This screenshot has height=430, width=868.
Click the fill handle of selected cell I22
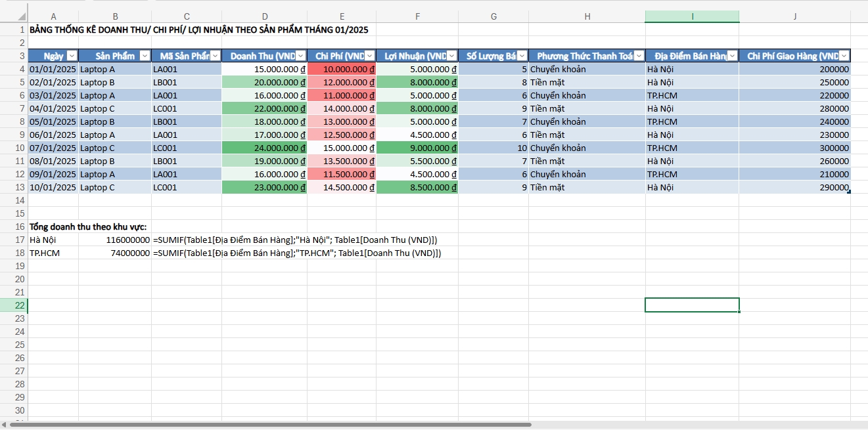point(739,311)
